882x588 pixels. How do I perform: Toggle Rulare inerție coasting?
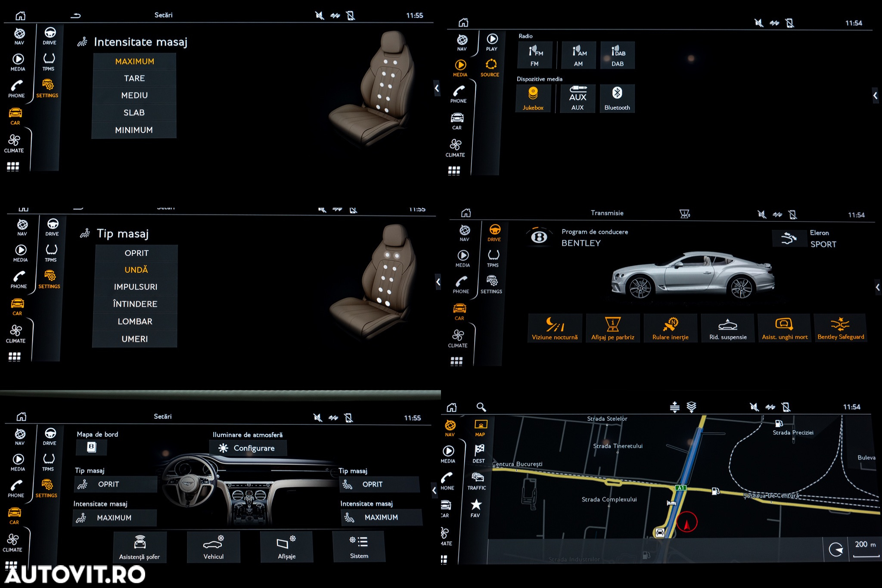pyautogui.click(x=670, y=328)
